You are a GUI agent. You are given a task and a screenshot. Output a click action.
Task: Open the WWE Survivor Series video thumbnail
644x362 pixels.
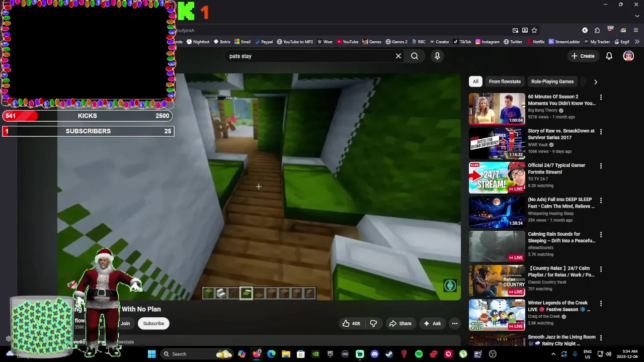pyautogui.click(x=497, y=143)
